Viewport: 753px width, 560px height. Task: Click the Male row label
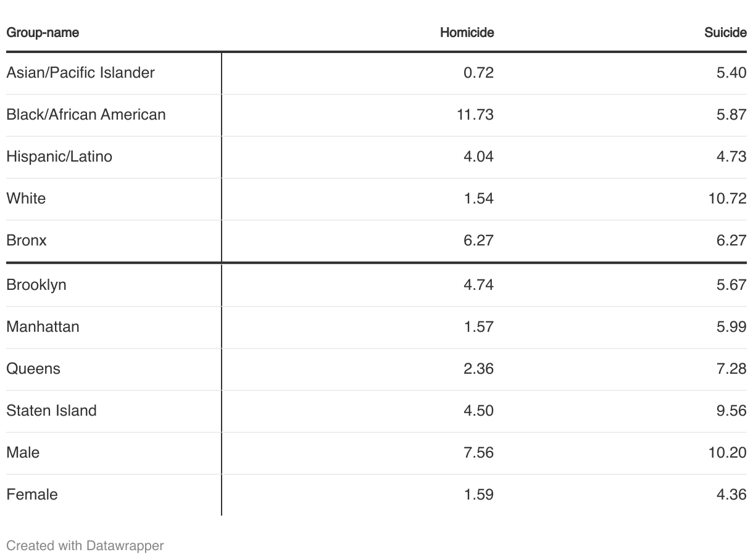23,453
